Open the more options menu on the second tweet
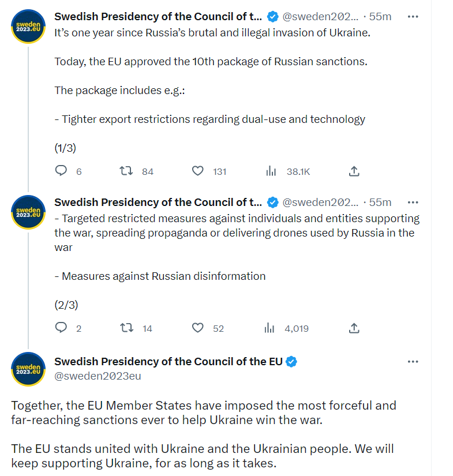Screen dimensions: 453x476 [413, 202]
